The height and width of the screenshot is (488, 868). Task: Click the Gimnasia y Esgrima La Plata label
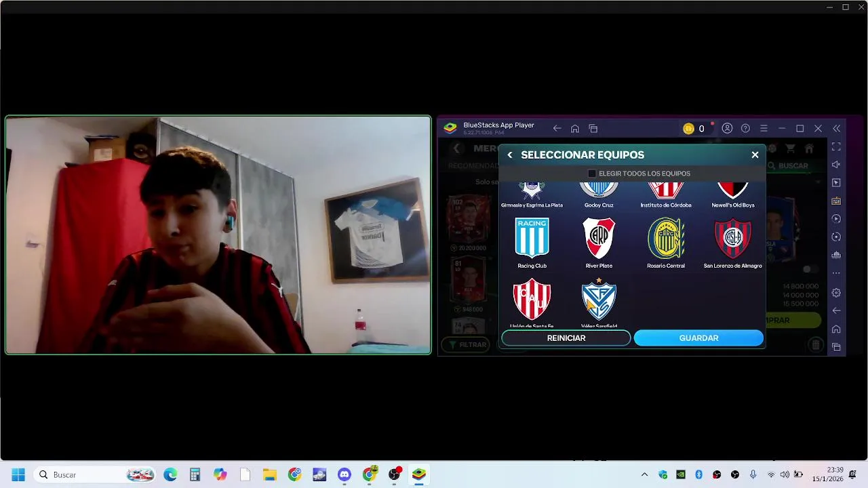click(x=532, y=205)
